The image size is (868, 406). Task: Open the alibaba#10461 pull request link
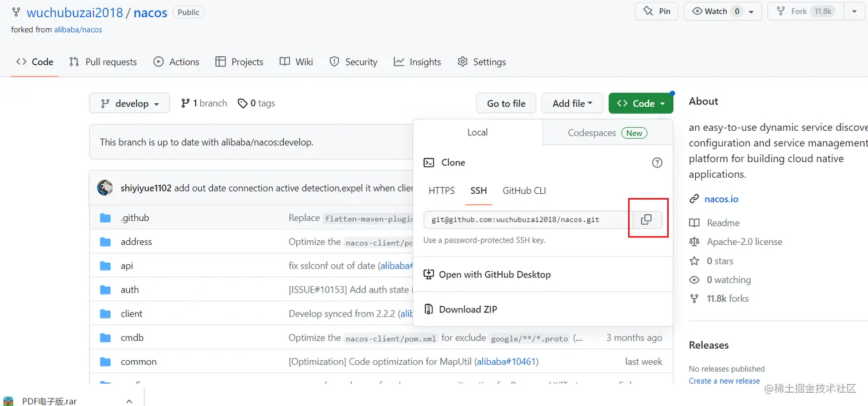point(507,362)
